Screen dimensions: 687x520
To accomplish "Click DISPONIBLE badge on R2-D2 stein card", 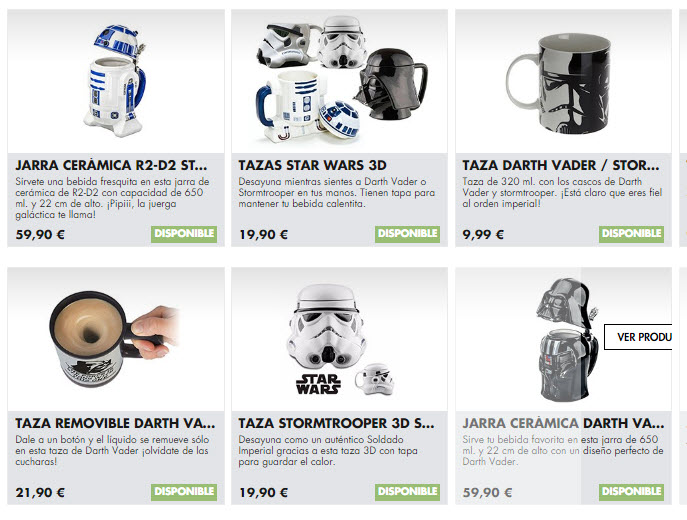I will [x=184, y=234].
